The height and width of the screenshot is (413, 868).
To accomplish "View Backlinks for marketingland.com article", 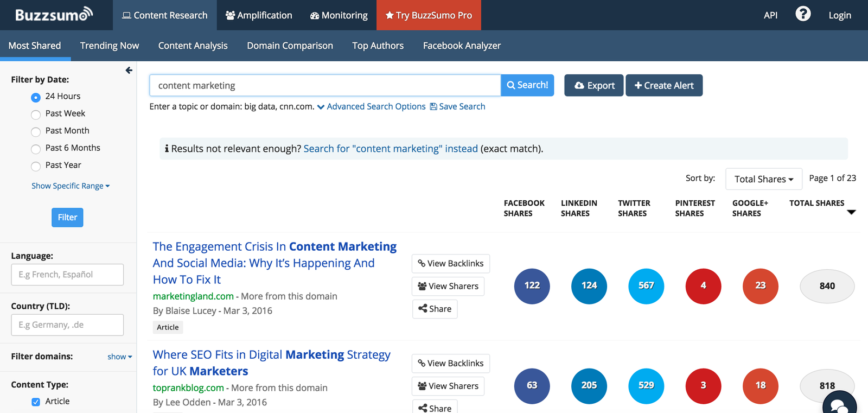I will 451,263.
